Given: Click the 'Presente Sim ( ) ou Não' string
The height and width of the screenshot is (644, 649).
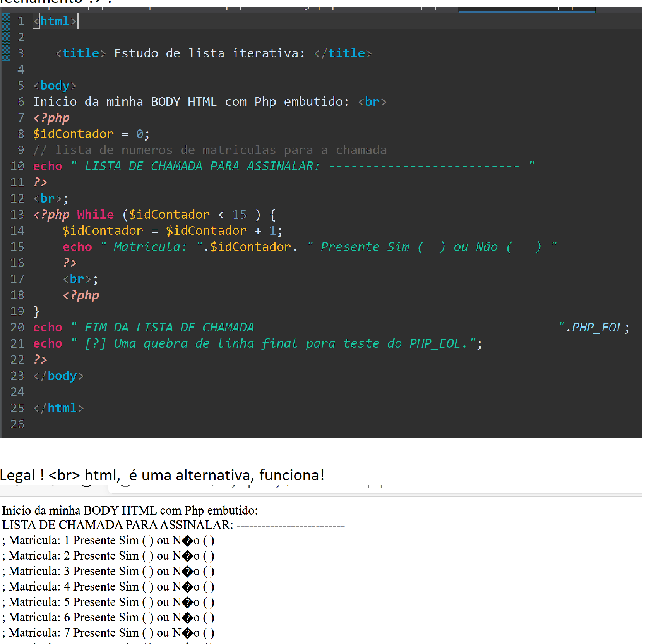Looking at the screenshot, I should pyautogui.click(x=432, y=247).
